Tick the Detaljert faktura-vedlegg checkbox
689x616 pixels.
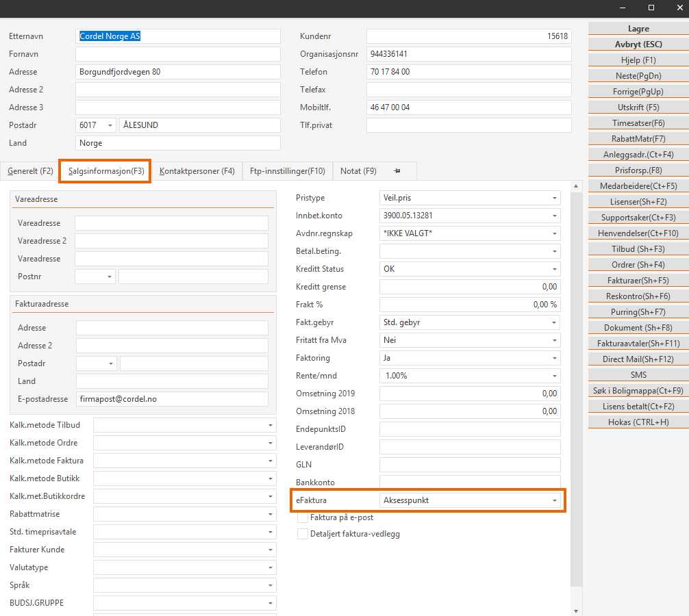pyautogui.click(x=303, y=534)
